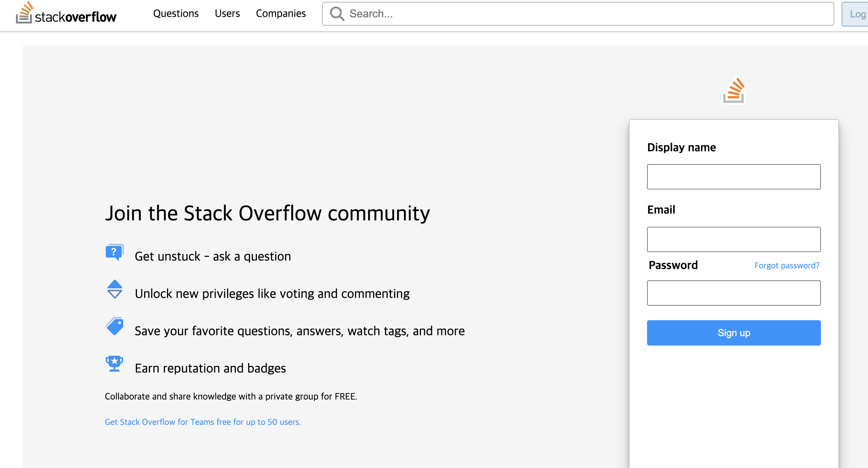Click the Password input field
The height and width of the screenshot is (468, 868).
click(x=734, y=293)
